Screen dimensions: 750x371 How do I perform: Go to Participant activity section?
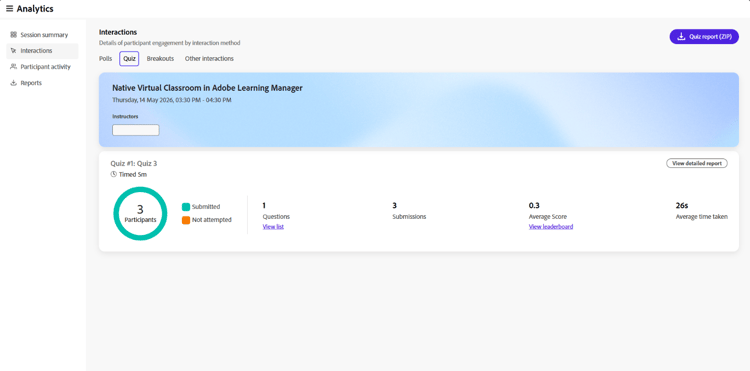(42, 67)
